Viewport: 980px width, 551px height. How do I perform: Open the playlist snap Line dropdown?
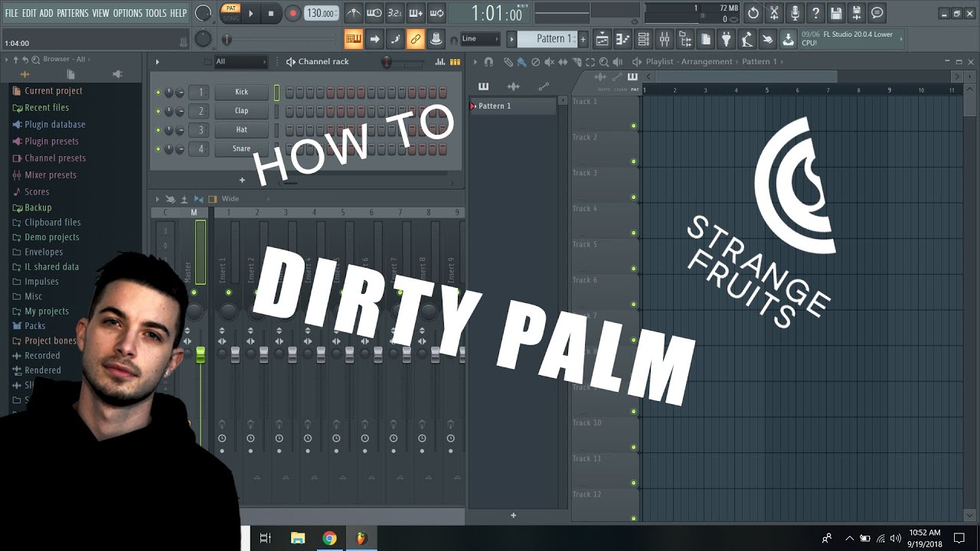tap(479, 39)
